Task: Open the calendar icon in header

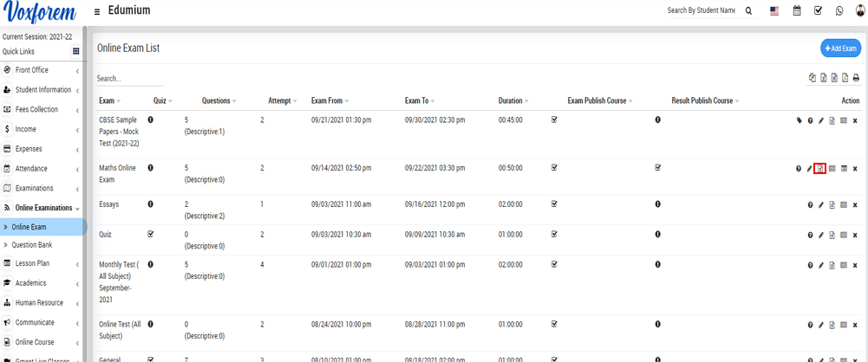Action: [796, 11]
